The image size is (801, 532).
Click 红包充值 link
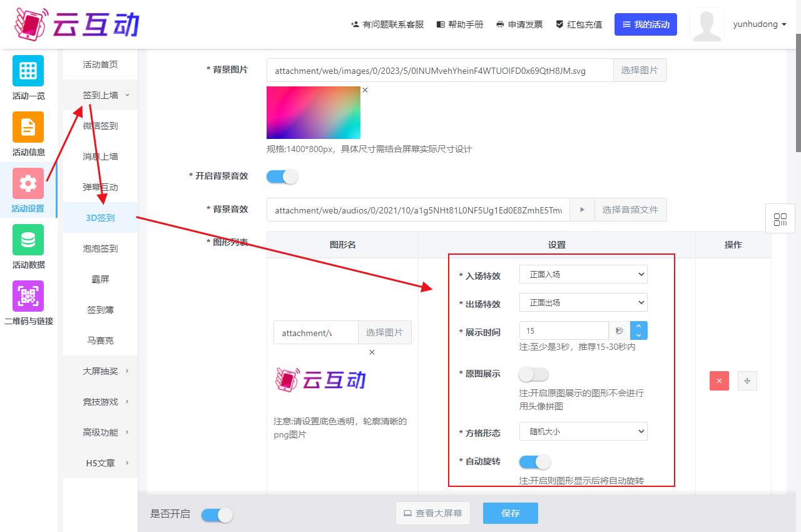tap(579, 24)
